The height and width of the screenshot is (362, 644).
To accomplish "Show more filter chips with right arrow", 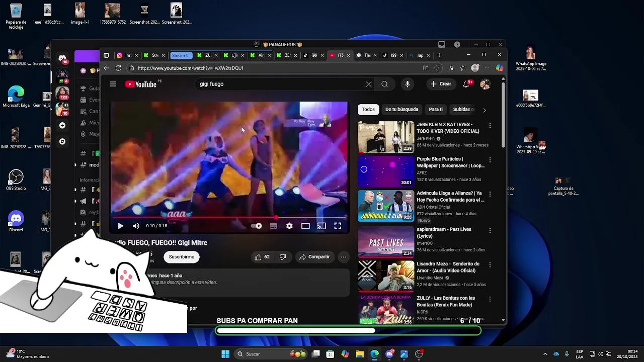I will pos(485,110).
